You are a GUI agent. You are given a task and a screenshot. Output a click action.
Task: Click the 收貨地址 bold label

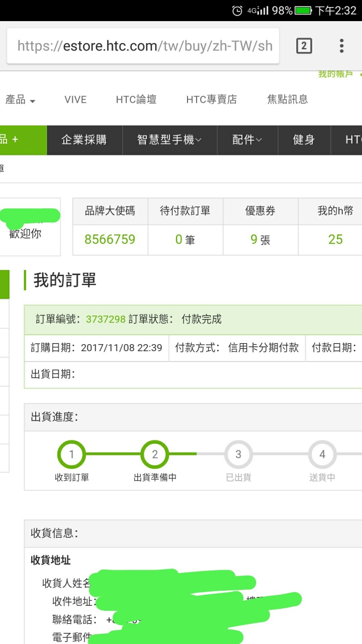[51, 560]
